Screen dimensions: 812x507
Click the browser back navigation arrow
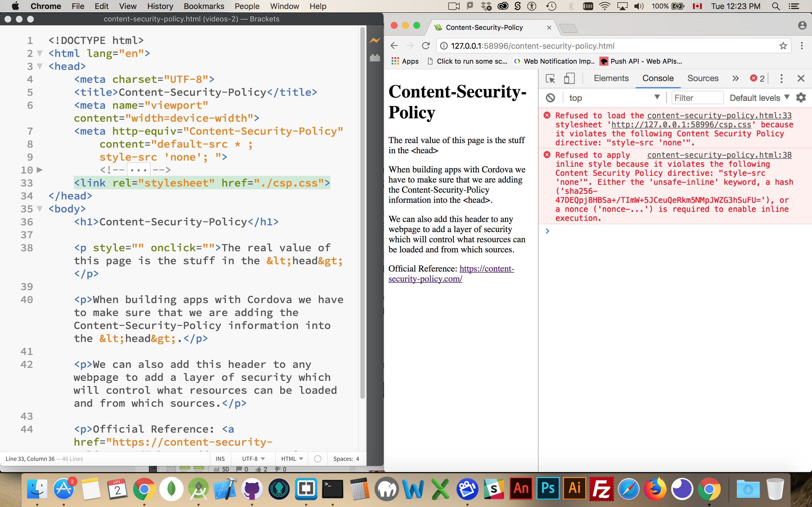coord(394,46)
